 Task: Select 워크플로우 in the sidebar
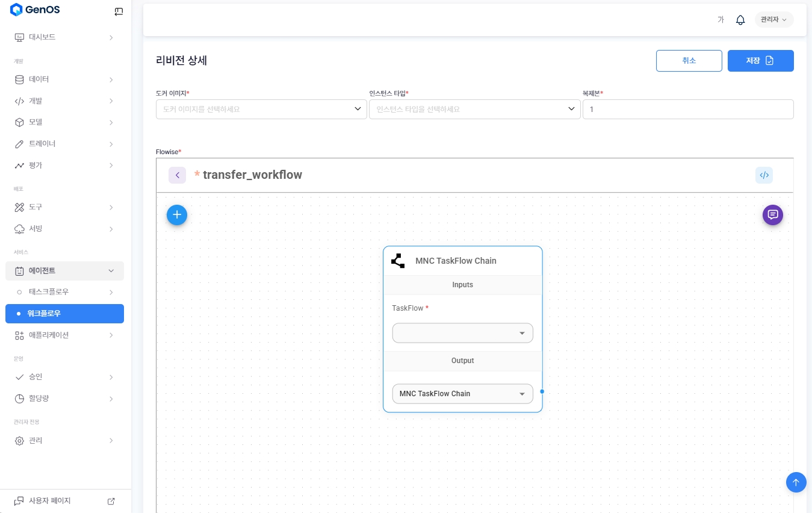point(64,314)
